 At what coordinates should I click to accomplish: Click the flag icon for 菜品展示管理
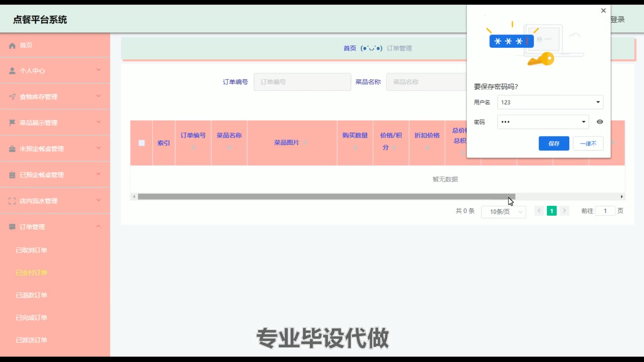(12, 123)
